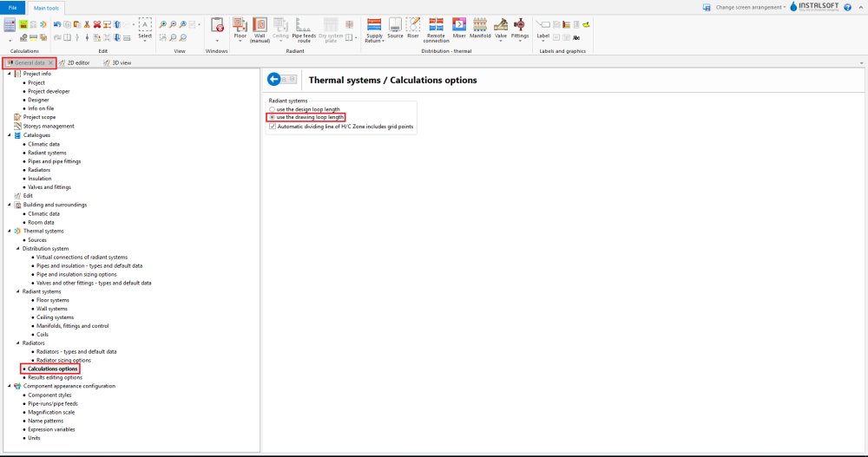Open Storeys management in the tree
The width and height of the screenshot is (868, 457).
(x=49, y=126)
